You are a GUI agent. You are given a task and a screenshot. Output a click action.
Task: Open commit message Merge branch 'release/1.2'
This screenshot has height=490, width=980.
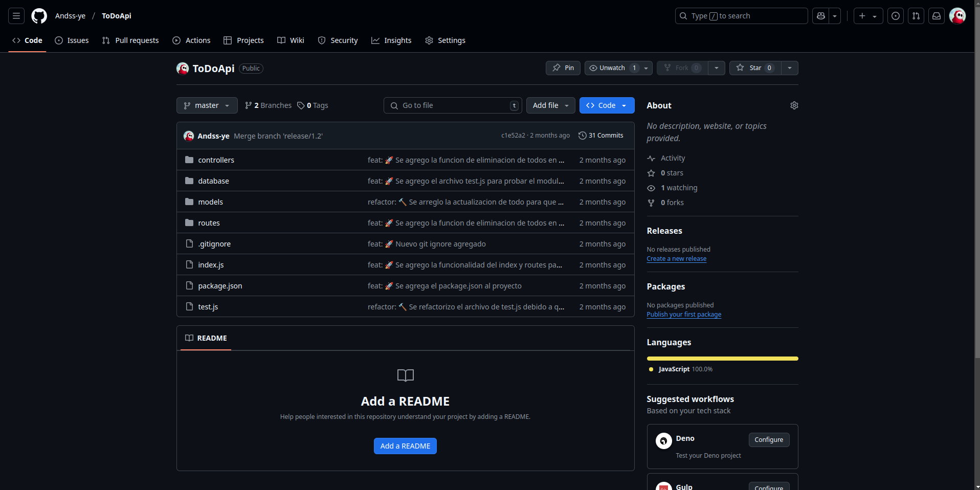click(x=278, y=136)
